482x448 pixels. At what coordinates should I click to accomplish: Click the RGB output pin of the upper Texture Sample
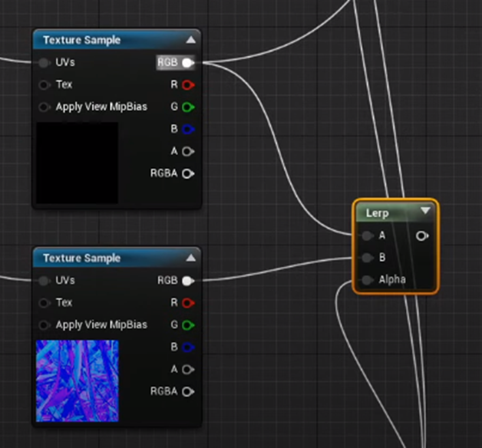point(188,63)
